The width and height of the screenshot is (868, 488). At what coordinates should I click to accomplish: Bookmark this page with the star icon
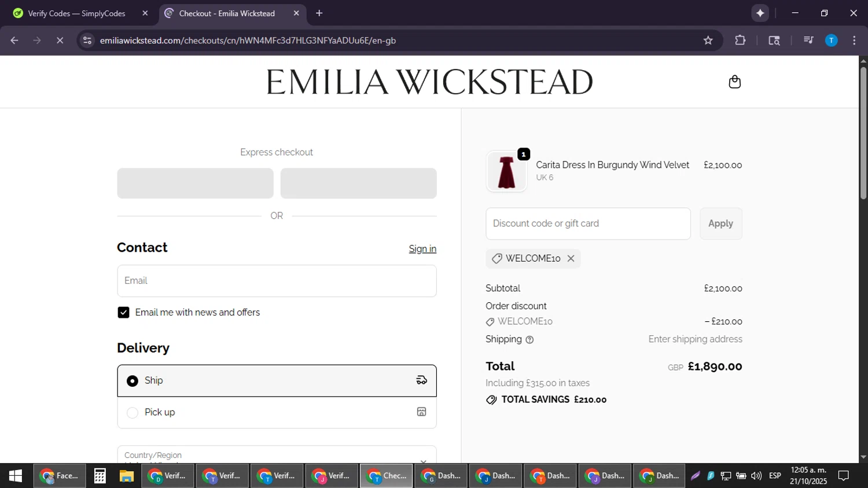click(708, 41)
